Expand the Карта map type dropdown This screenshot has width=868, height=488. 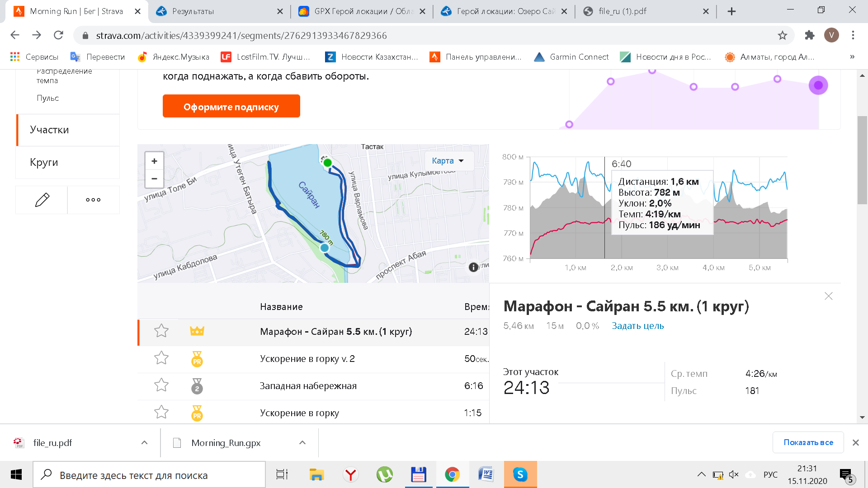coord(448,161)
